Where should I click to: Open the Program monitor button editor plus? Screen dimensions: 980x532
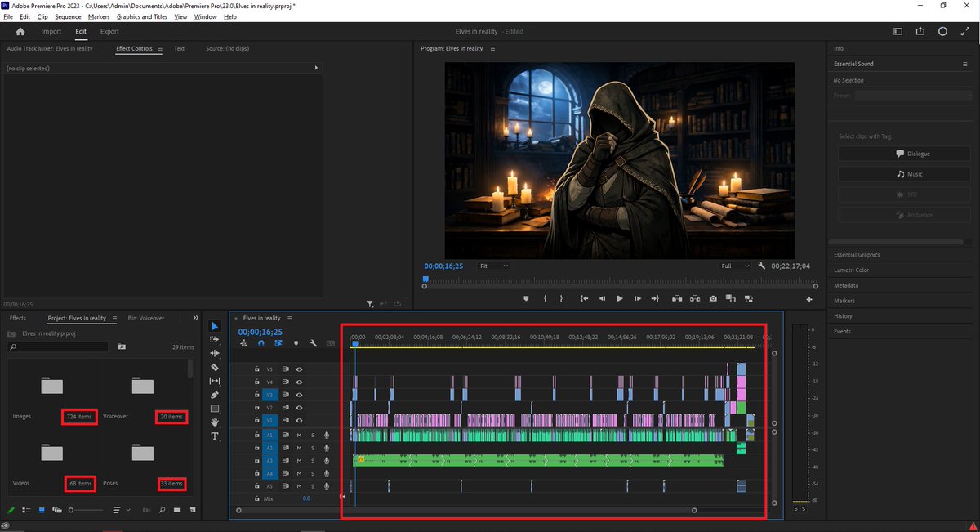(x=809, y=299)
